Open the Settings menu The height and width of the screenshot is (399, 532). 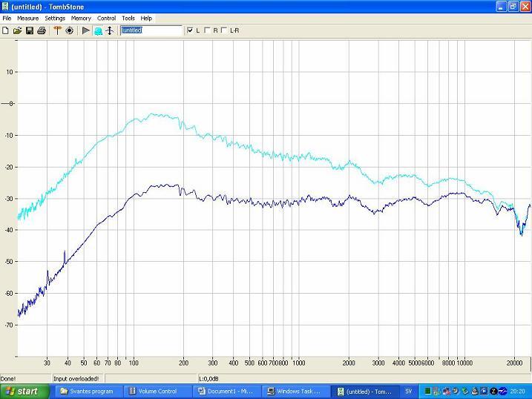(55, 19)
